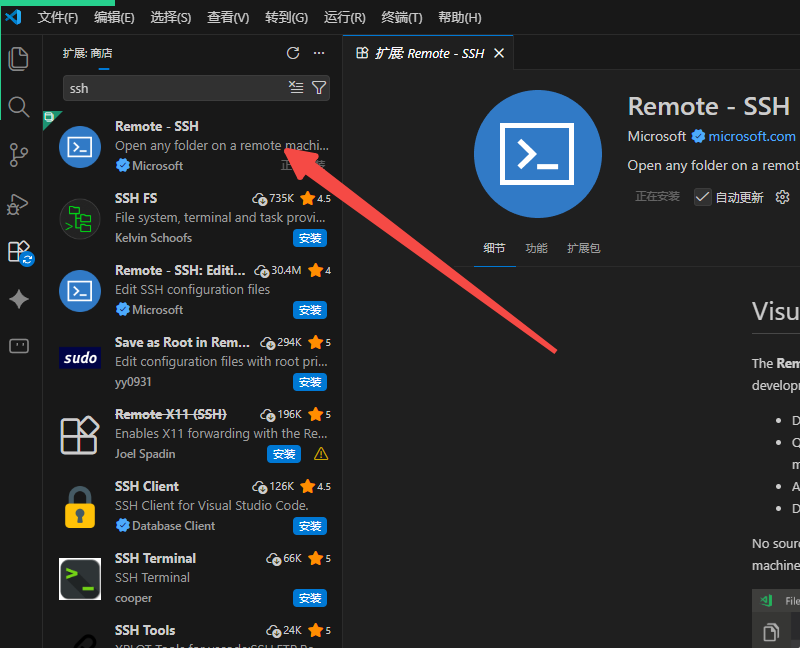
Task: Open the Explorer view in activity bar
Action: pos(19,58)
